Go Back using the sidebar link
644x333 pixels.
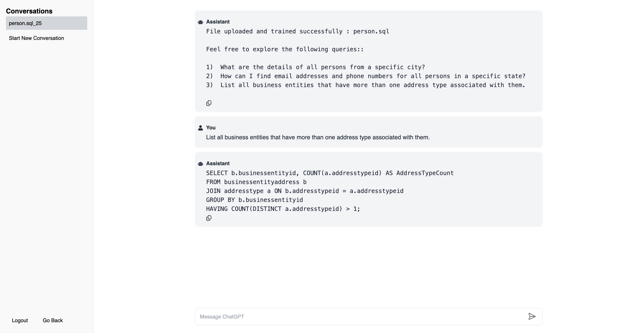tap(53, 320)
